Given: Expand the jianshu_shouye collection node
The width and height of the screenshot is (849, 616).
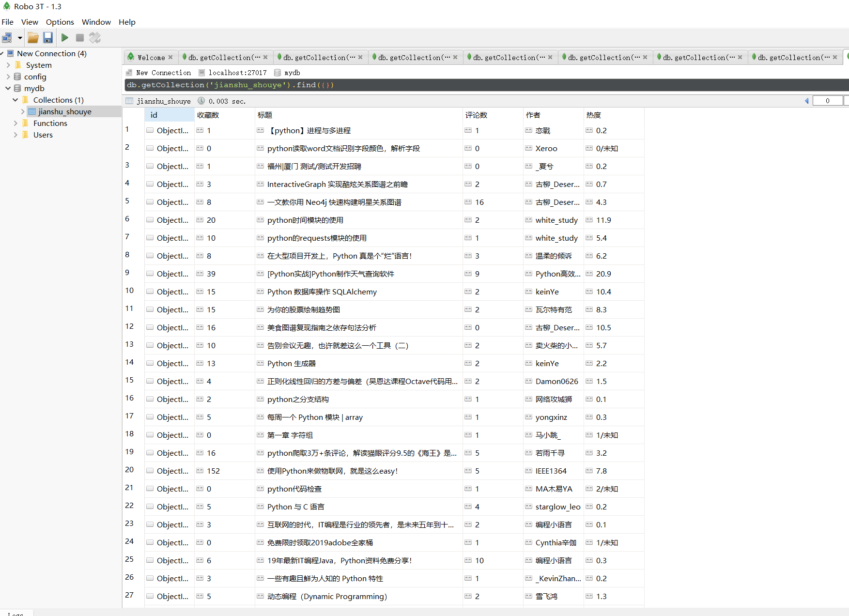Looking at the screenshot, I should [x=23, y=111].
